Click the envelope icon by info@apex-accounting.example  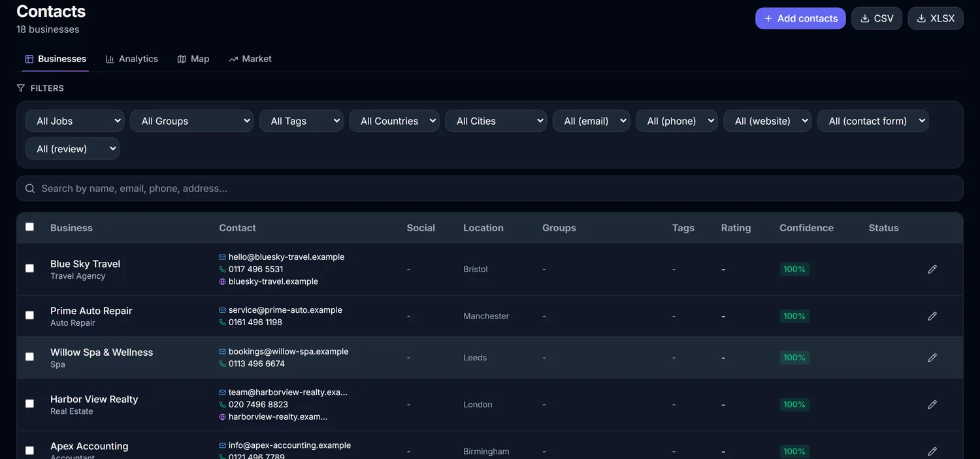tap(223, 445)
